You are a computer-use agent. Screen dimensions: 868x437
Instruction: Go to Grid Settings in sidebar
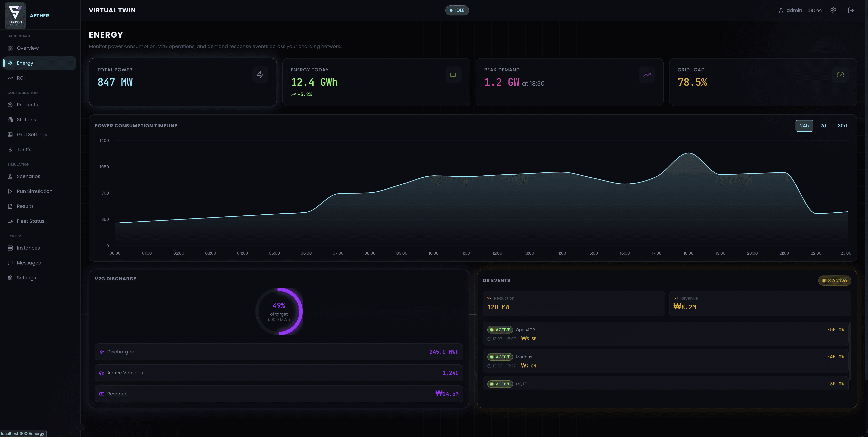tap(32, 134)
